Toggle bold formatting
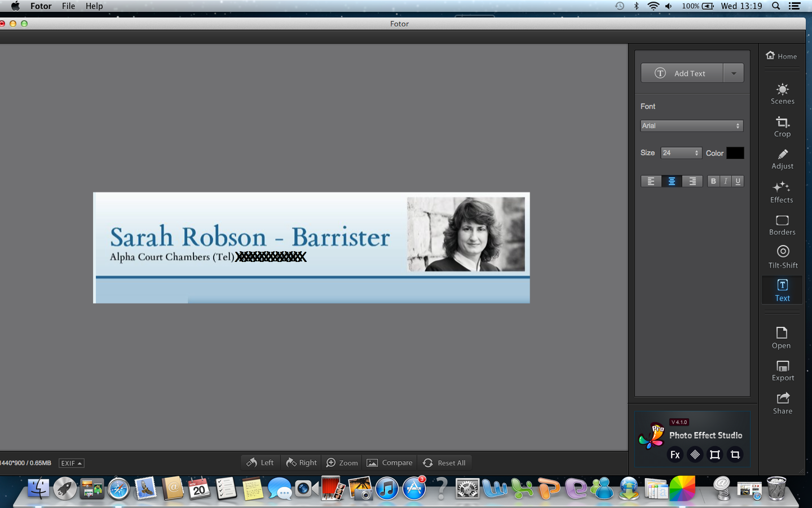 click(x=713, y=181)
